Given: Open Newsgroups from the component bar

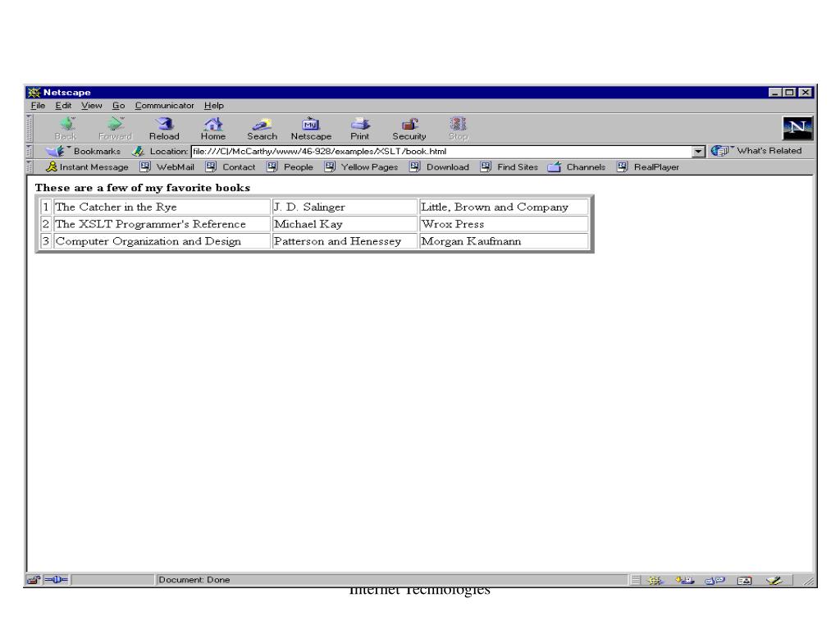Looking at the screenshot, I should [x=714, y=580].
